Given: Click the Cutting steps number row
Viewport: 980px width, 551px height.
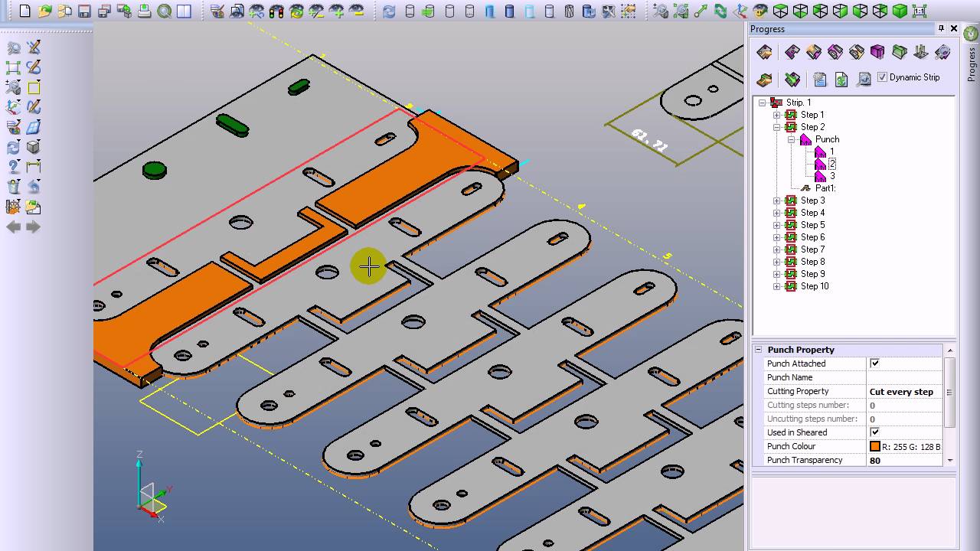Looking at the screenshot, I should 848,405.
